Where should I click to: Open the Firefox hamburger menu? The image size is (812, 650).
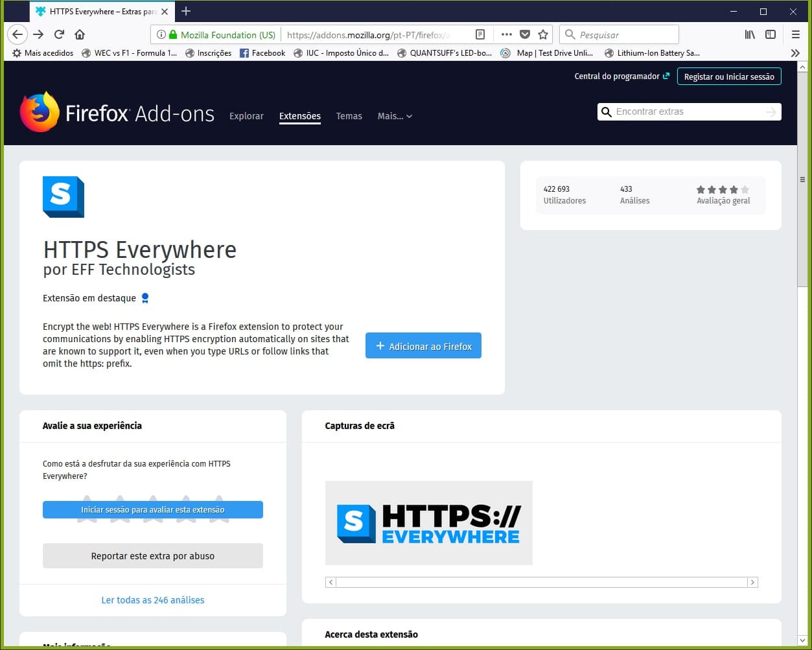[796, 34]
